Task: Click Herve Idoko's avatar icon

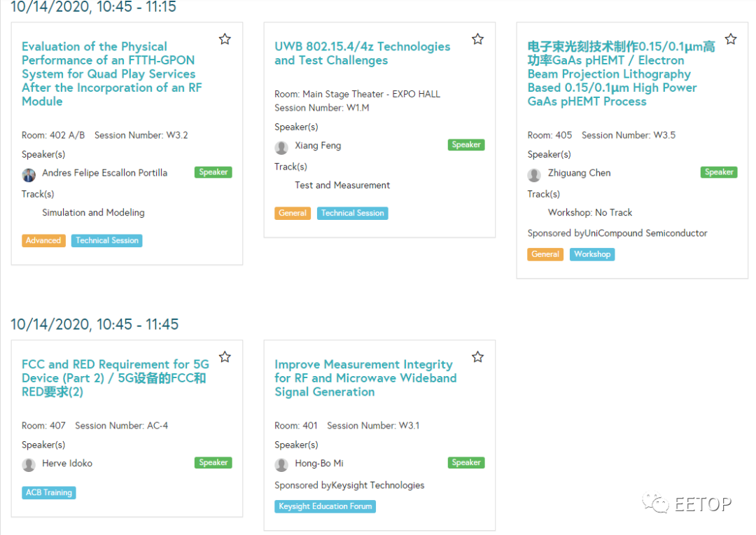Action: [29, 464]
